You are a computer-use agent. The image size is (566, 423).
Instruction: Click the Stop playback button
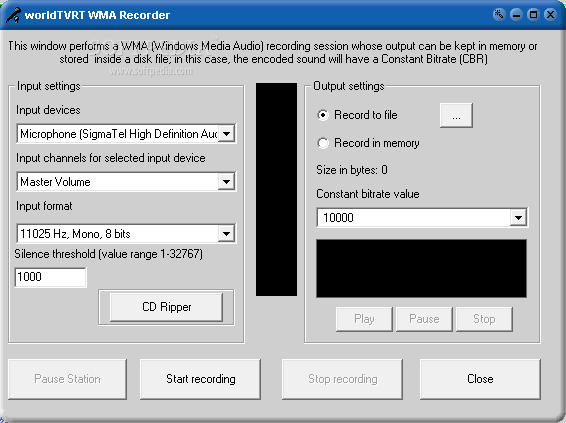click(484, 319)
